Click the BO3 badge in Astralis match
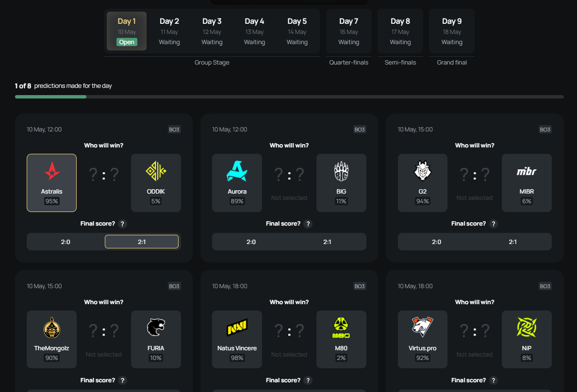Viewport: 577px width, 392px height. coord(174,130)
